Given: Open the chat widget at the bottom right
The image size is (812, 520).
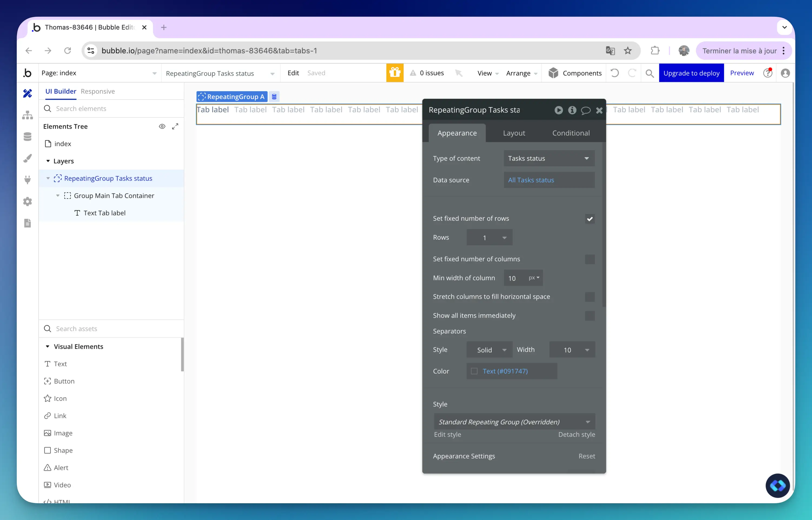Looking at the screenshot, I should 778,486.
